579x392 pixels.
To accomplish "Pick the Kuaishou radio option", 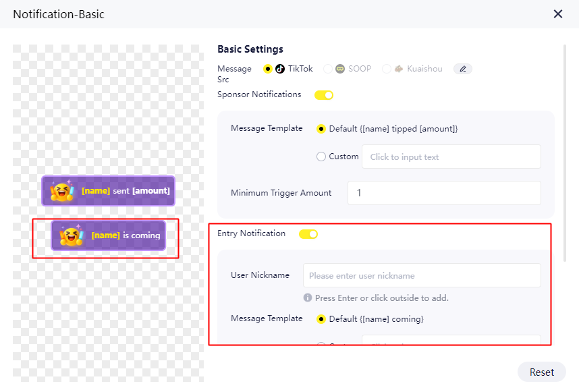I will click(x=387, y=69).
